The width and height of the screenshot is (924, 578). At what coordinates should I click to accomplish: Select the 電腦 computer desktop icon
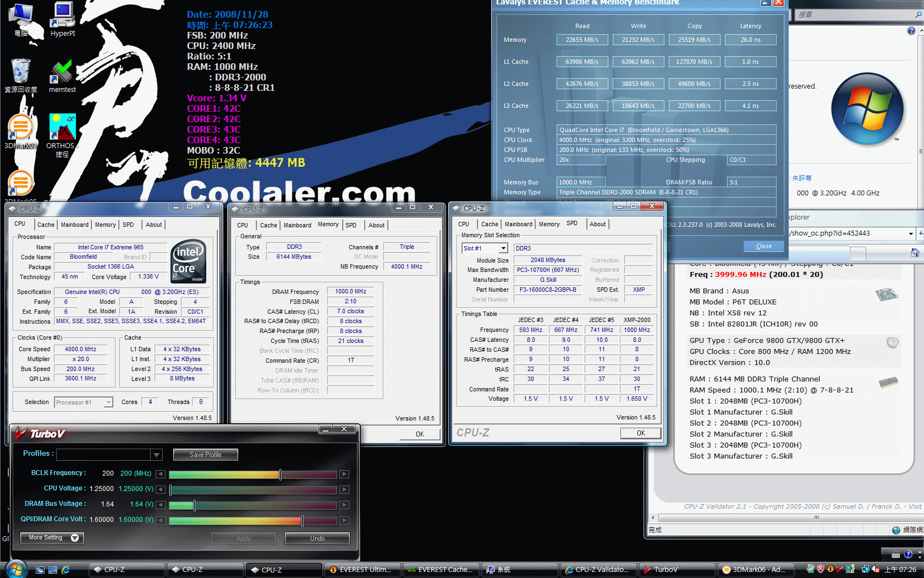21,19
